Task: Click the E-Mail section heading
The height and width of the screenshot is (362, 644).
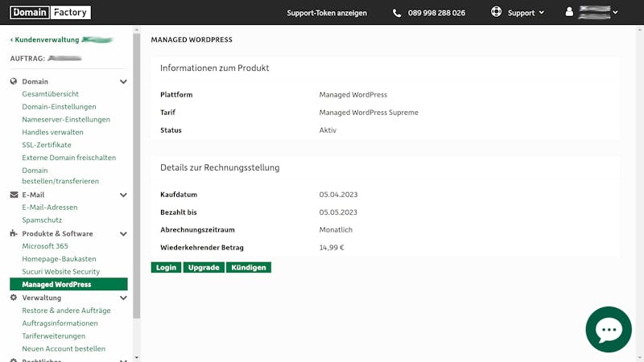Action: point(33,195)
